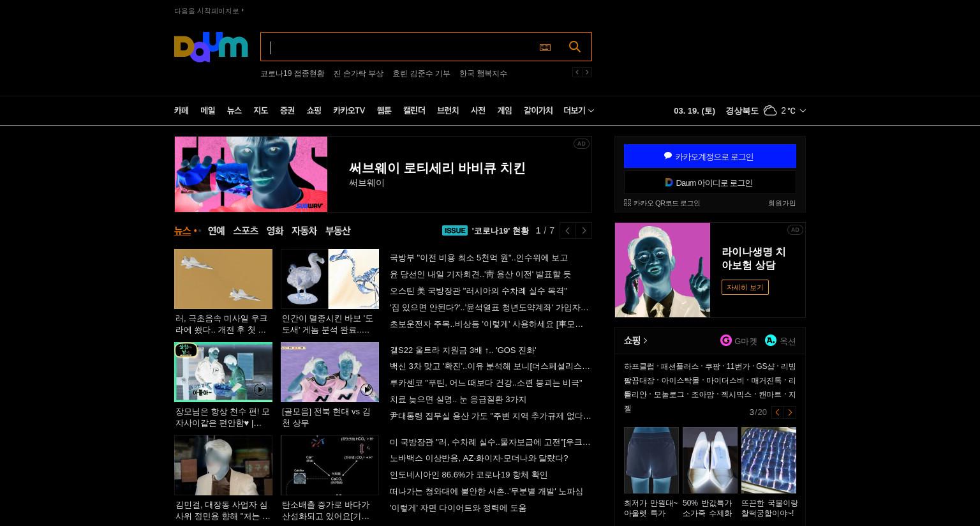980x526 pixels.
Task: Click the Kakao QR code login icon
Action: 627,203
